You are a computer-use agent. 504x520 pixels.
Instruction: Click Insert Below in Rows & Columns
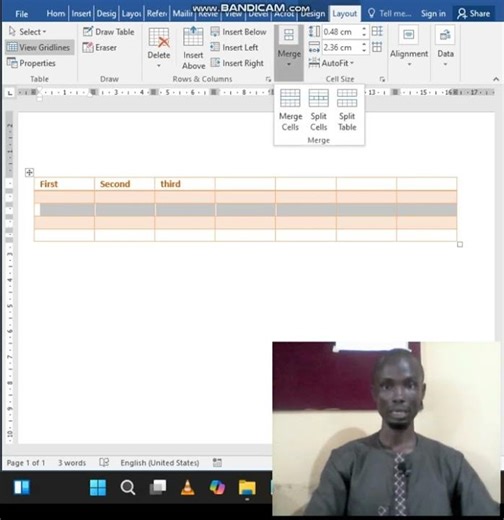point(238,32)
